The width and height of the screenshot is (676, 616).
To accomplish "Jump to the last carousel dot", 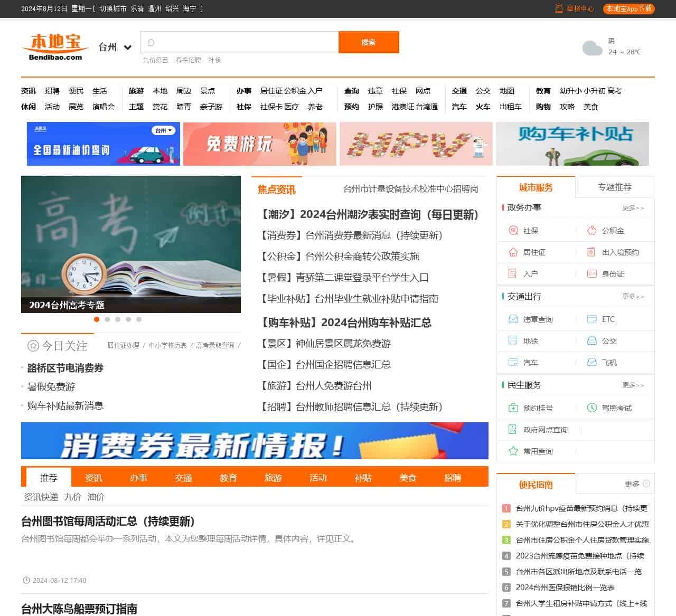I will (139, 319).
